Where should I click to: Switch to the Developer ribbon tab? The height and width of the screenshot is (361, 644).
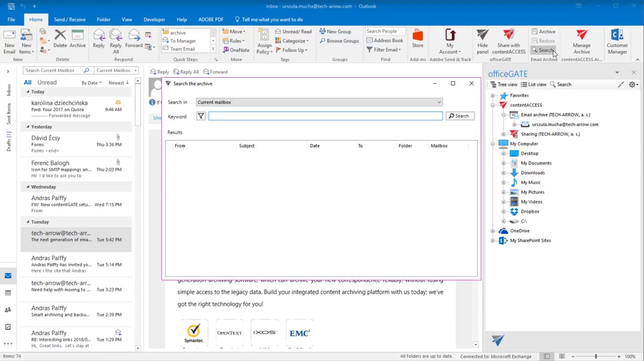tap(154, 19)
